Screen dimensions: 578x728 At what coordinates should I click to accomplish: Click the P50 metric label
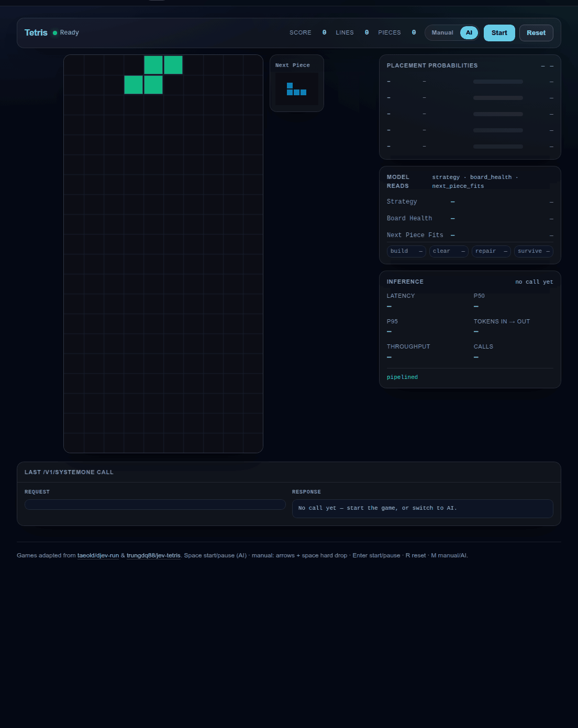point(479,296)
